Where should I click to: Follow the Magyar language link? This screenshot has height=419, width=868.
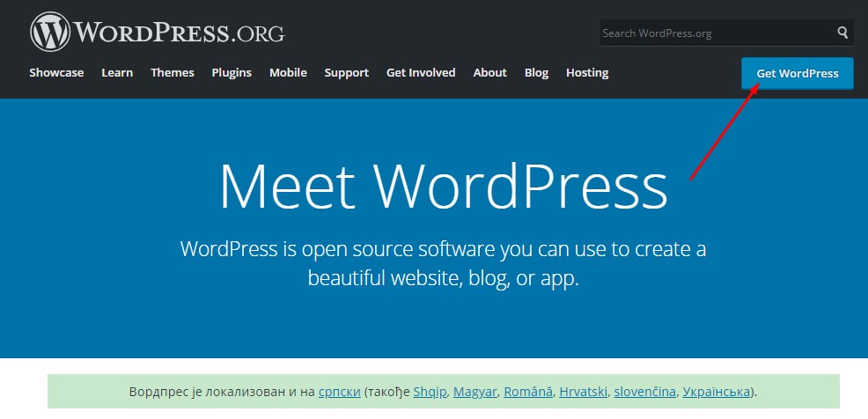tap(475, 392)
